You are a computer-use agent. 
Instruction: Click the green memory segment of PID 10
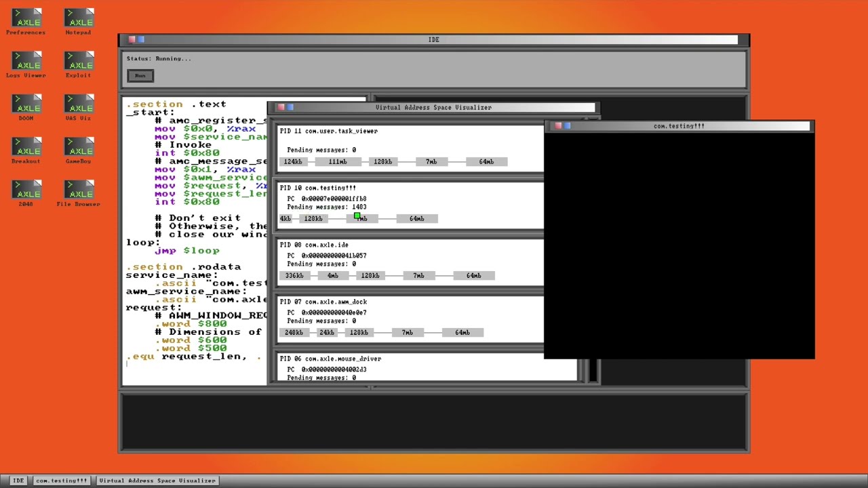(x=358, y=216)
